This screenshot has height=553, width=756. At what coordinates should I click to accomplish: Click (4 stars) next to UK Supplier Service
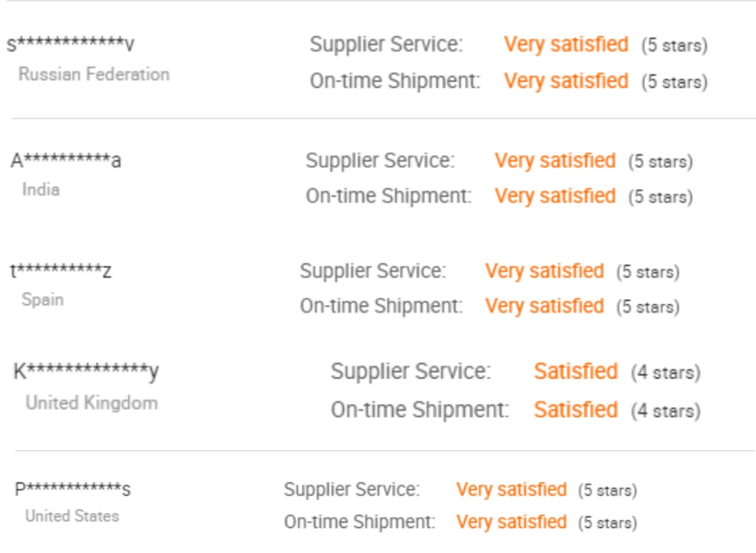665,373
